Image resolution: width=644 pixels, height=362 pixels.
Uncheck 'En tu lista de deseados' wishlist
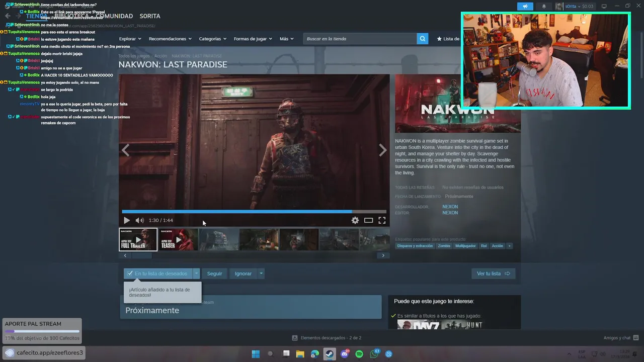coord(158,274)
